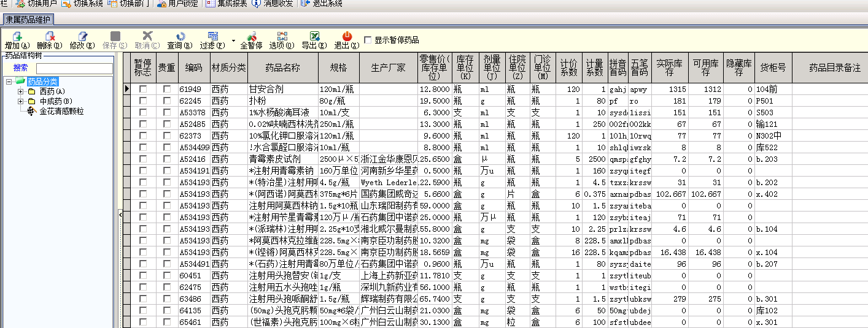Image resolution: width=868 pixels, height=328 pixels.
Task: Click 切换用户 switch user
Action: 36,4
